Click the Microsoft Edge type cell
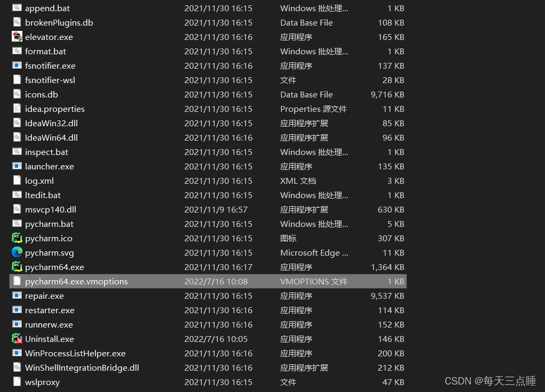 [x=314, y=253]
